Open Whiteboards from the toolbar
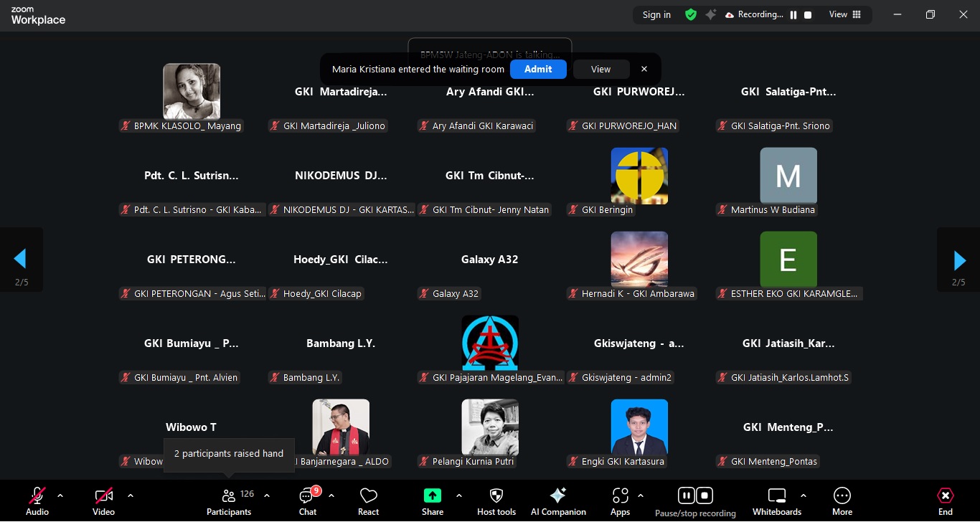 [777, 501]
